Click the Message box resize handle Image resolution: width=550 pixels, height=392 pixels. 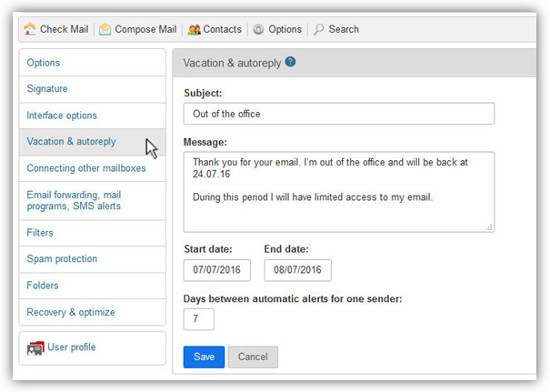[489, 227]
